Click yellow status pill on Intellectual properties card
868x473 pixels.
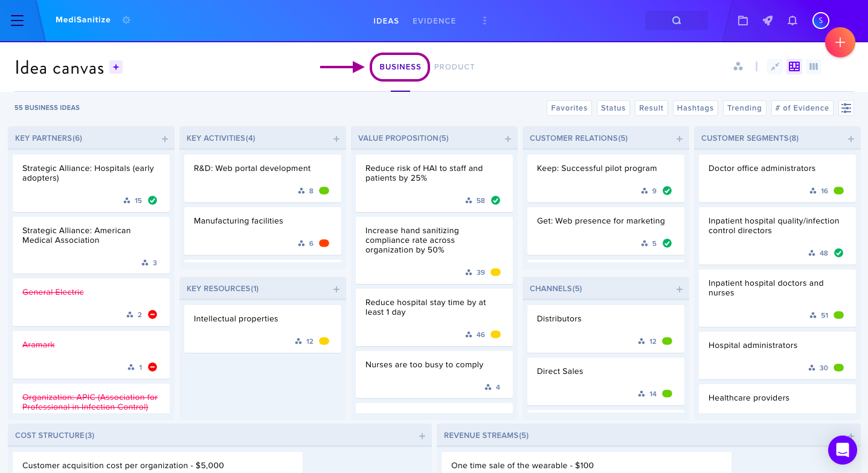coord(324,341)
